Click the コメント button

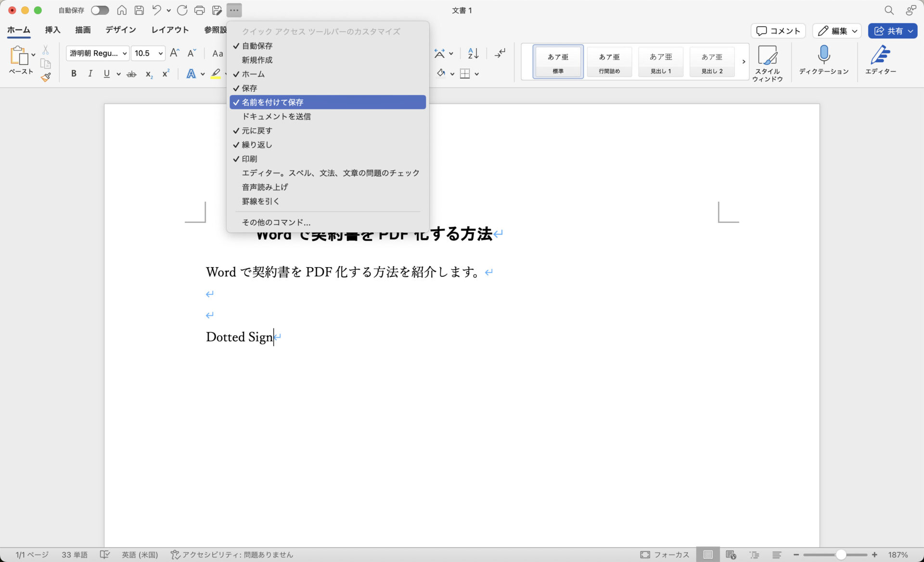click(778, 31)
